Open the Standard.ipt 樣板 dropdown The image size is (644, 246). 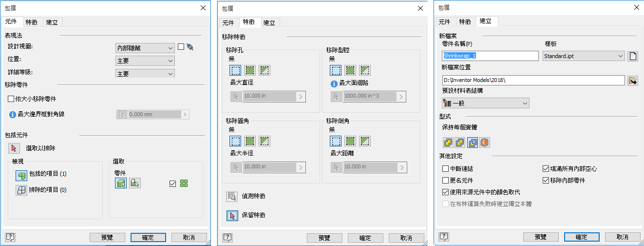pos(584,56)
